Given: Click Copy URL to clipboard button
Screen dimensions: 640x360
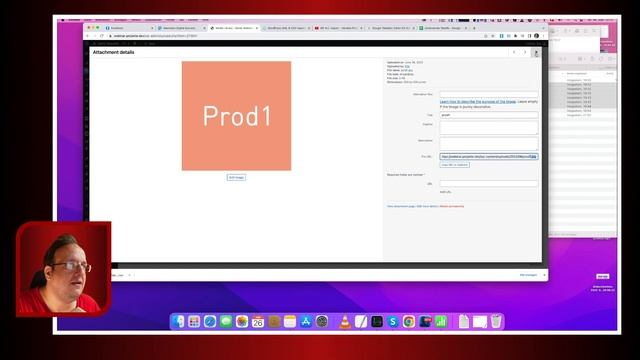Looking at the screenshot, I should click(454, 165).
